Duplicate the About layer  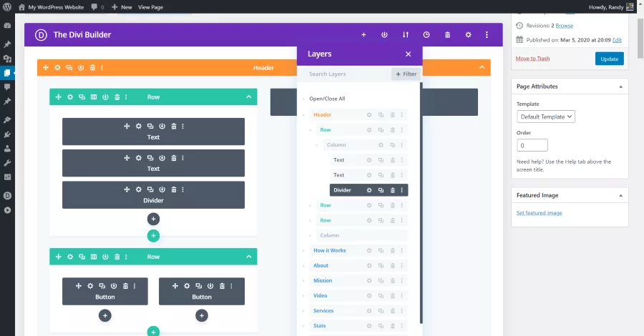point(381,266)
